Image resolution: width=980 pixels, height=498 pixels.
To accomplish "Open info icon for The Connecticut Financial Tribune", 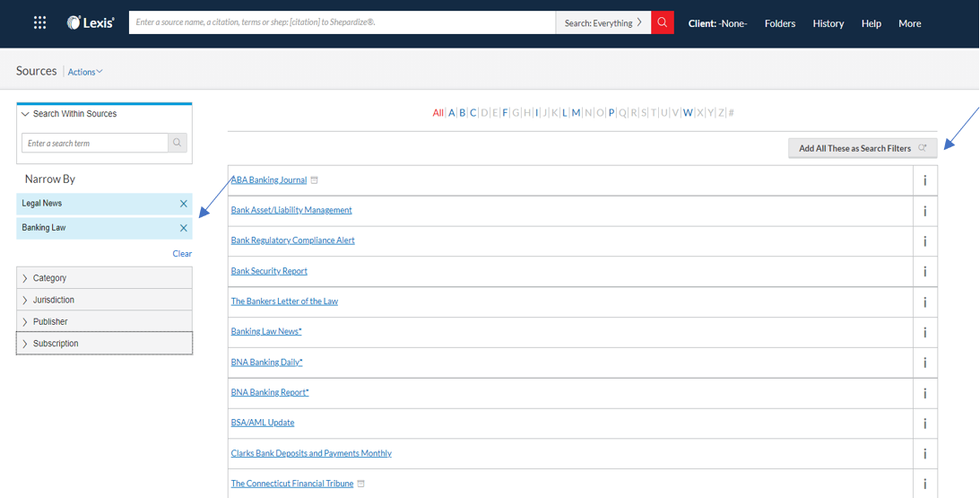I will (925, 484).
